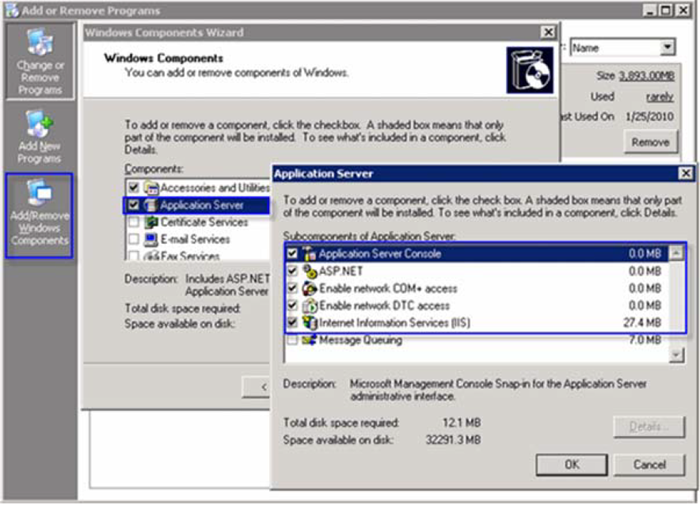Toggle the Certificate Services checkbox
The width and height of the screenshot is (700, 505).
134,223
